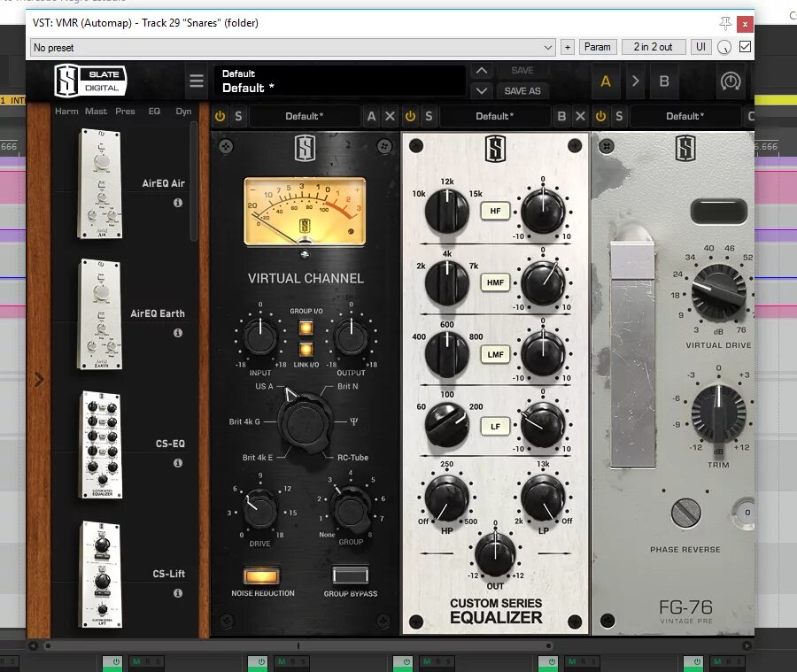This screenshot has width=797, height=672.
Task: Click the Virtual Channel INPUT knob
Action: click(x=260, y=336)
